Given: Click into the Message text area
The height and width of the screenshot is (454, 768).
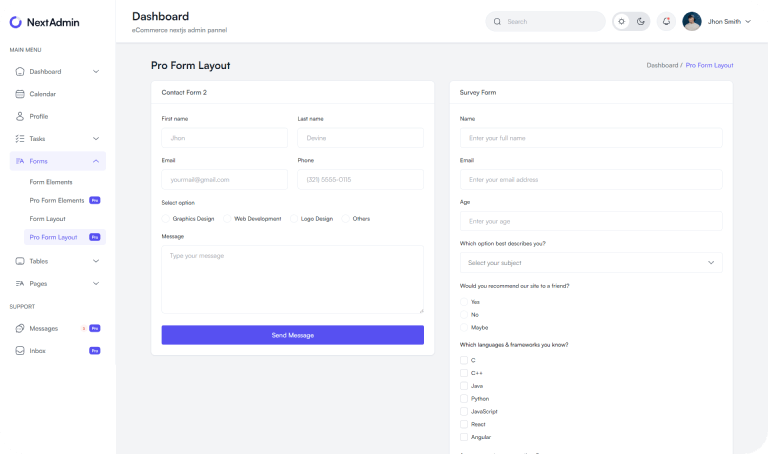Looking at the screenshot, I should [x=292, y=280].
